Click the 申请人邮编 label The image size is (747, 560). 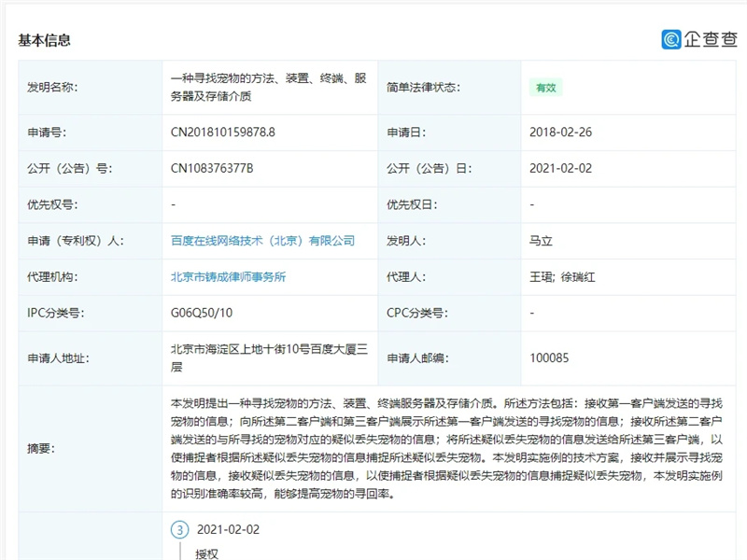click(417, 357)
